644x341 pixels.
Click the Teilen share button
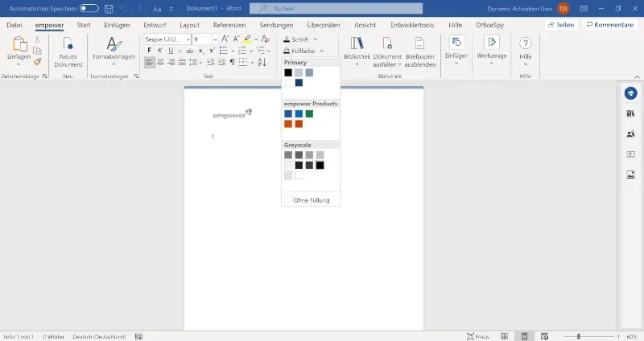click(x=560, y=25)
